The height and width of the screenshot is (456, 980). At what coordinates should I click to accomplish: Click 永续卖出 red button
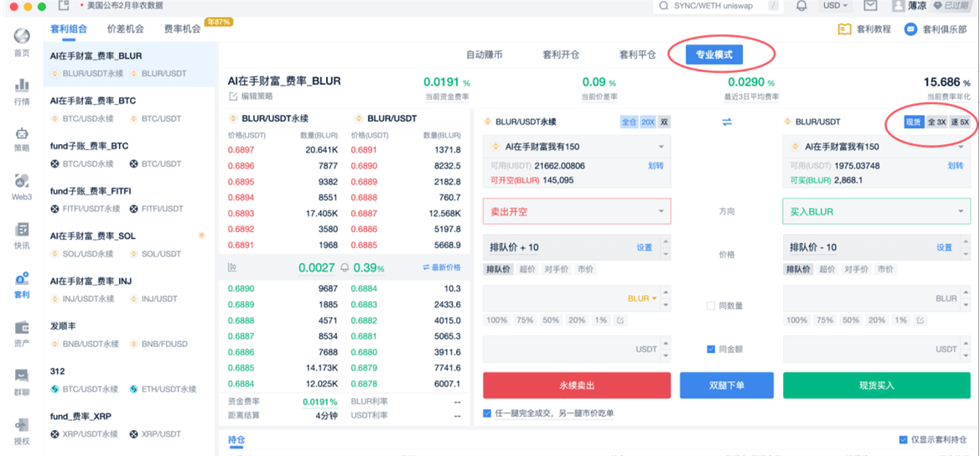(x=577, y=386)
